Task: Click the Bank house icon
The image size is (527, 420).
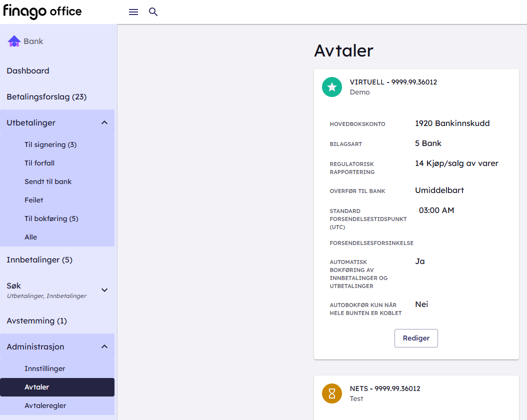Action: (14, 41)
